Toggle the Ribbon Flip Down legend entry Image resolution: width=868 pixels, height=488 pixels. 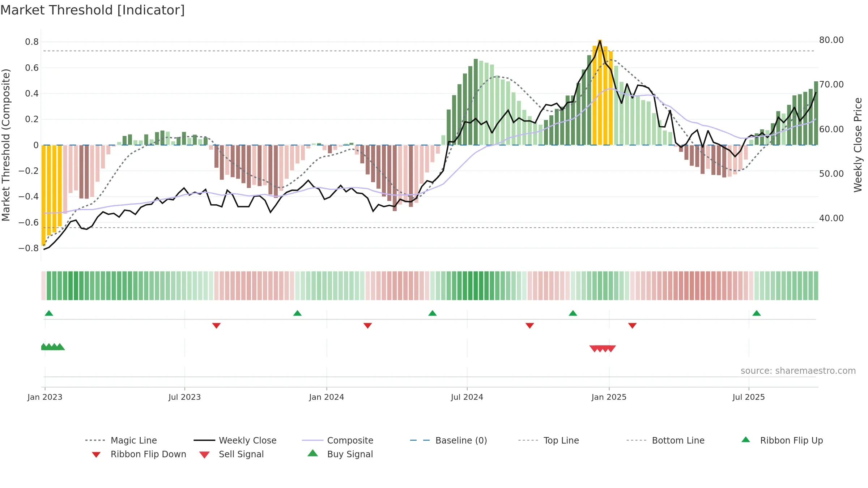click(139, 454)
